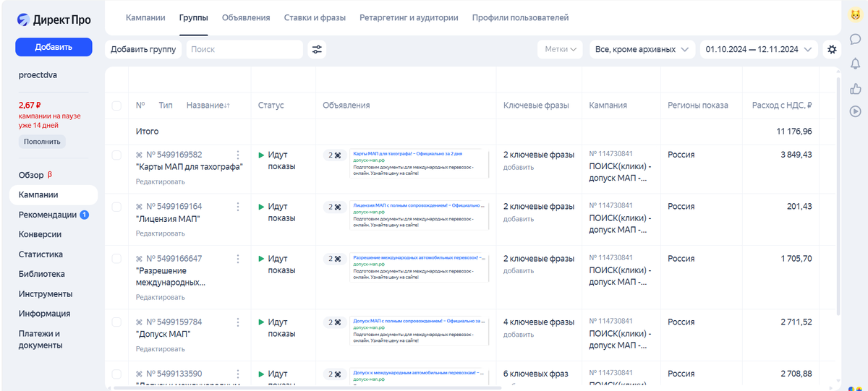Click the Добавить группу button
The height and width of the screenshot is (391, 868).
143,49
